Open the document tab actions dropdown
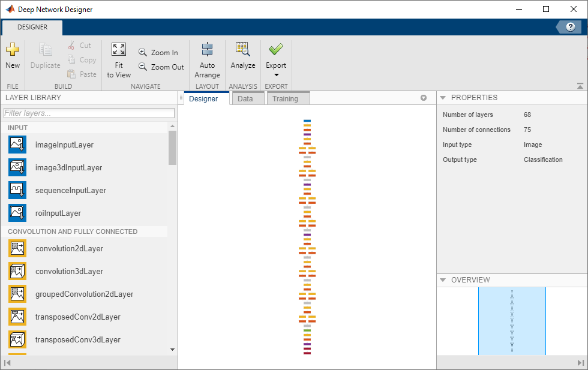Image resolution: width=588 pixels, height=370 pixels. click(424, 98)
